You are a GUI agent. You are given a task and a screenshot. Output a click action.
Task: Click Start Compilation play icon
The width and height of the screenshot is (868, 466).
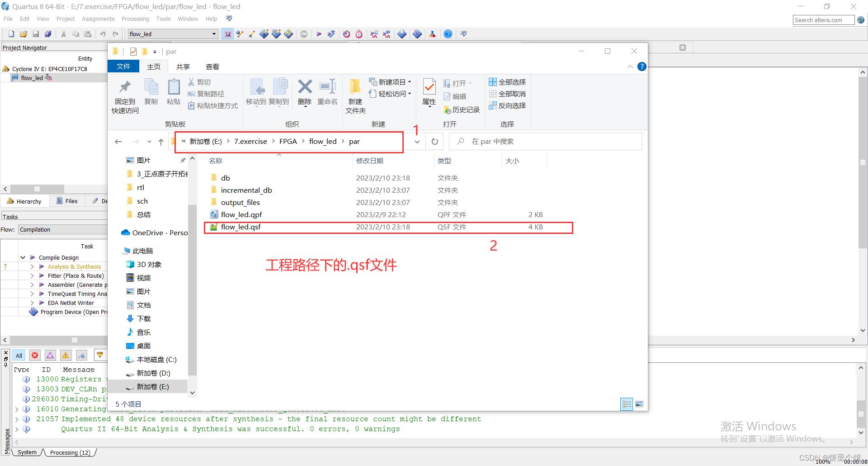tap(319, 34)
